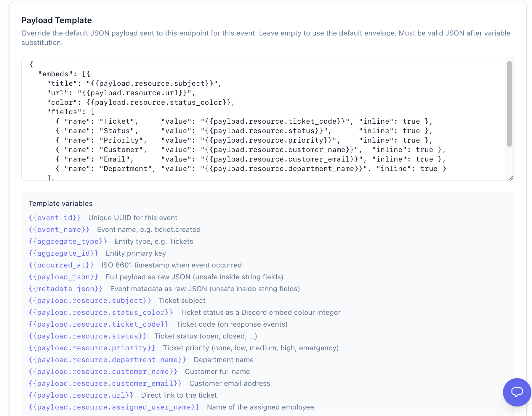Click {{payload.resource.status}} in the variables list
Image resolution: width=532 pixels, height=416 pixels.
click(x=88, y=336)
